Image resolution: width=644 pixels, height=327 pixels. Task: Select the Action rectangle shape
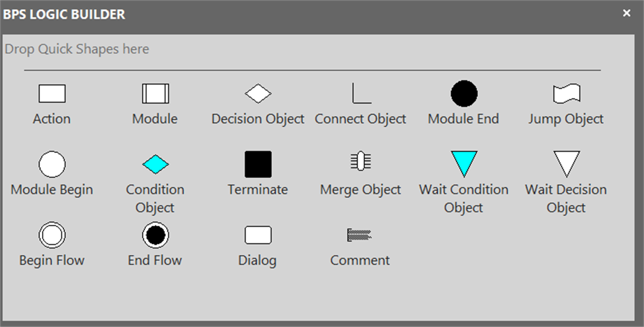pos(52,93)
